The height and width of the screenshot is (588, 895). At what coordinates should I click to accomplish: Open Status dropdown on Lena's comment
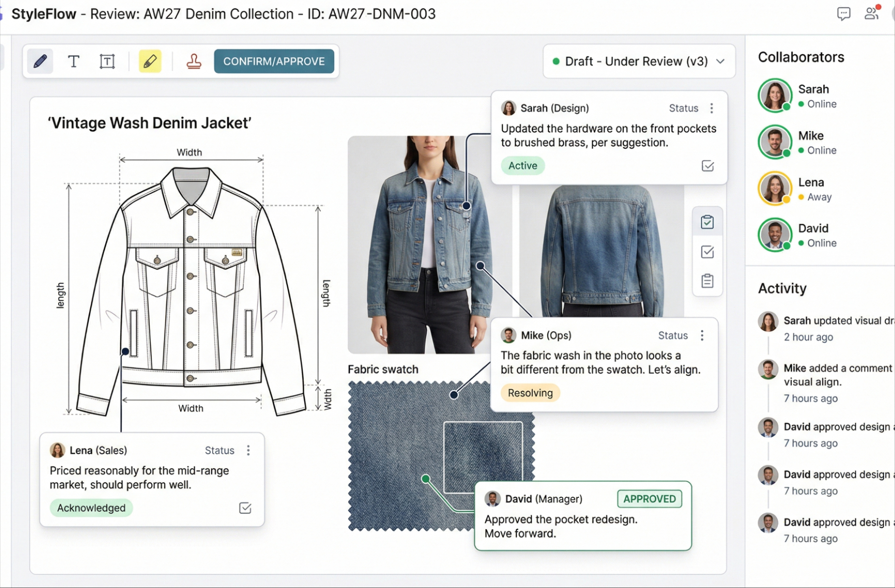[x=219, y=450]
